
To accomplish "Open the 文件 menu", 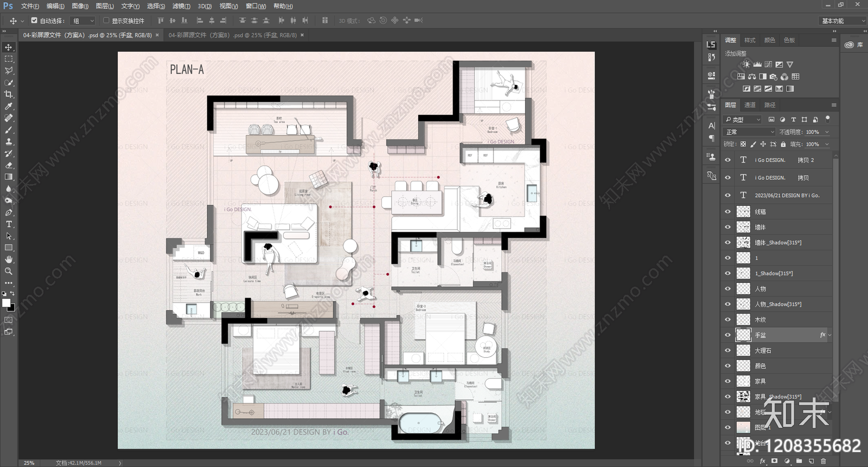I will point(30,6).
